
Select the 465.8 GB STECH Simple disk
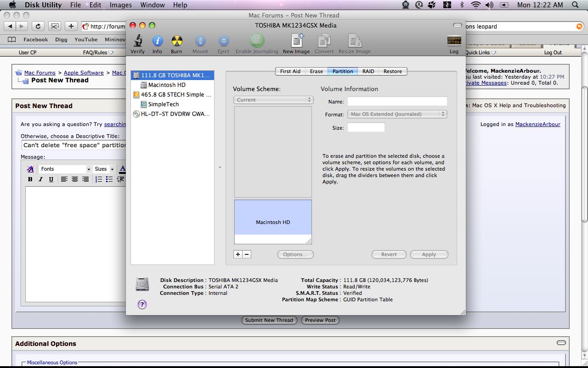(173, 94)
